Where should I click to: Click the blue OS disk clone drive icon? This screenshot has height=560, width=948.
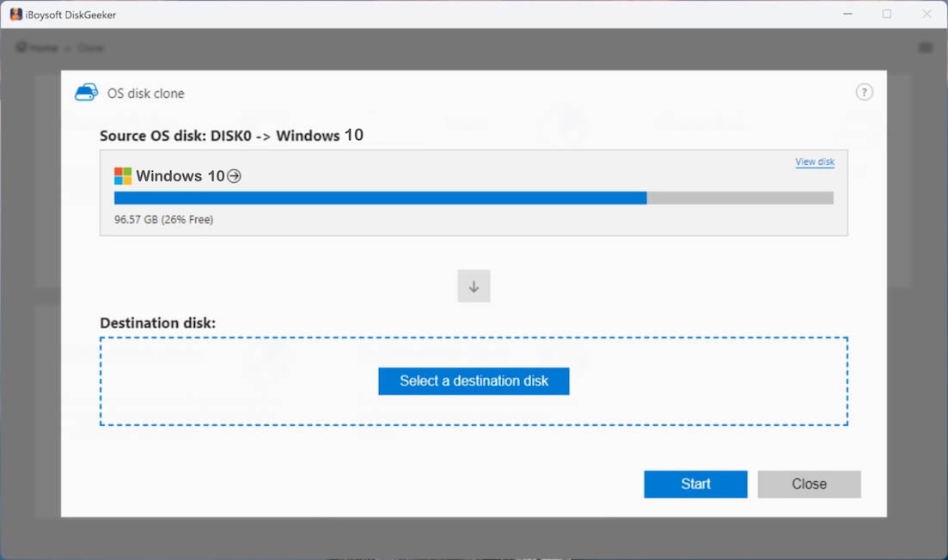86,92
